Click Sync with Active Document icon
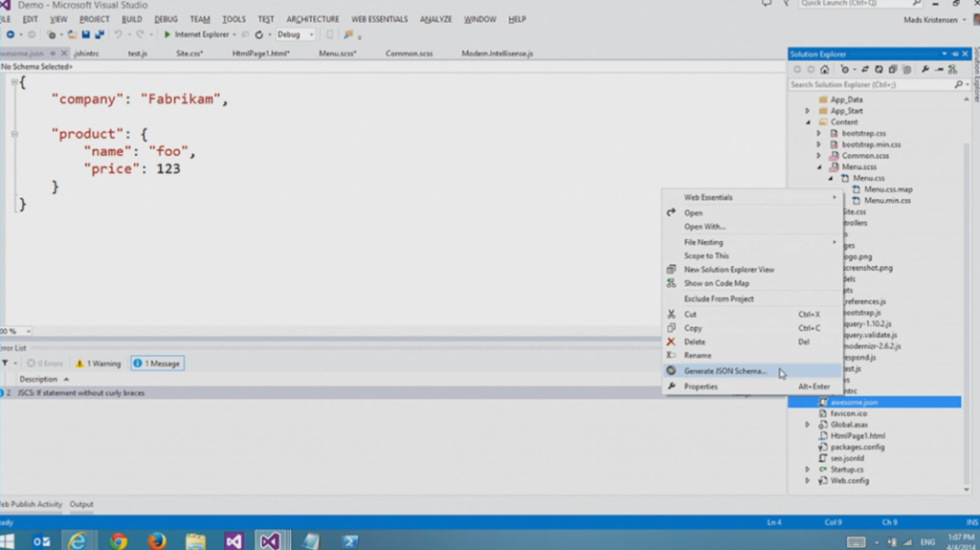 (x=865, y=70)
